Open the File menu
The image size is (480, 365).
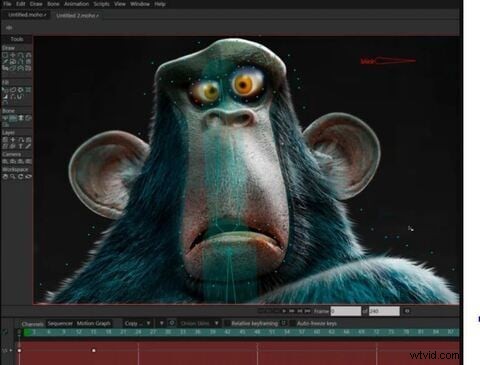pos(7,4)
